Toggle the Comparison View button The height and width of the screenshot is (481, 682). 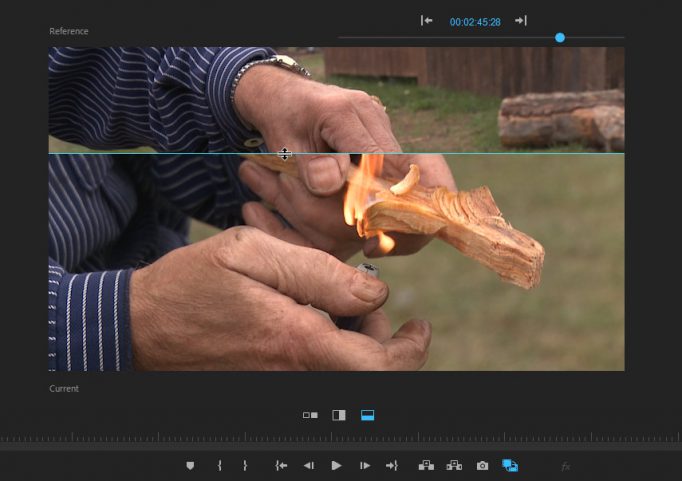pyautogui.click(x=510, y=466)
